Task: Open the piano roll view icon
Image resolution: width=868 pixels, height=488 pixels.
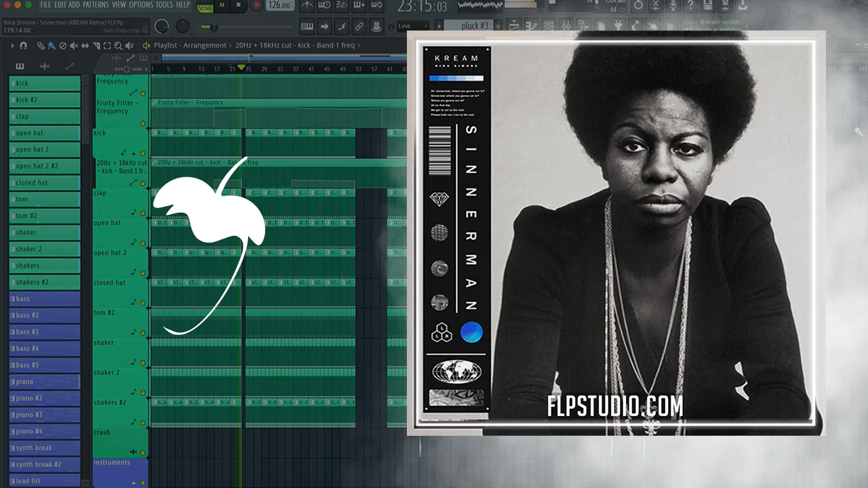Action: tap(532, 26)
